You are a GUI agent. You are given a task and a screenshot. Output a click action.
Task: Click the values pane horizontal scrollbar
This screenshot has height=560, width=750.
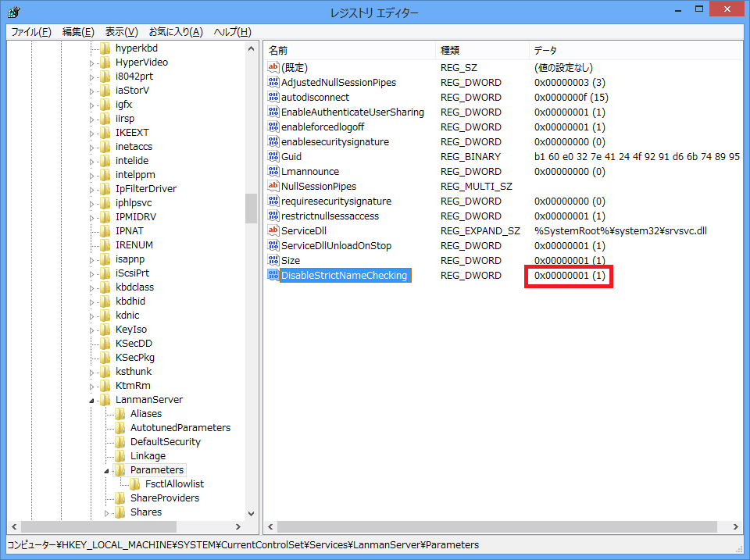click(x=500, y=526)
